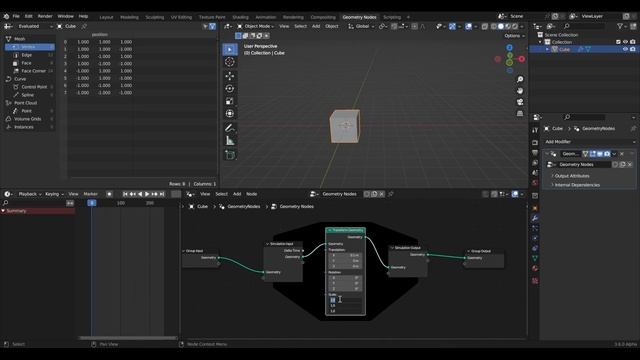Open the Global transform orientation dropdown
This screenshot has width=640, height=360.
(361, 27)
